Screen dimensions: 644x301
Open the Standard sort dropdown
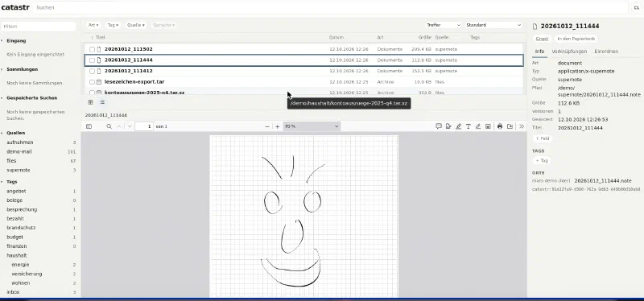[493, 25]
